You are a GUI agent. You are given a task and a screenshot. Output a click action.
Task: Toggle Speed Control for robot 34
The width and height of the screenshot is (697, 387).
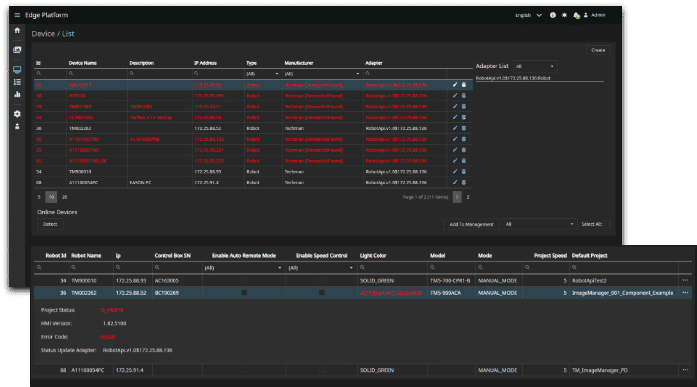click(x=322, y=280)
